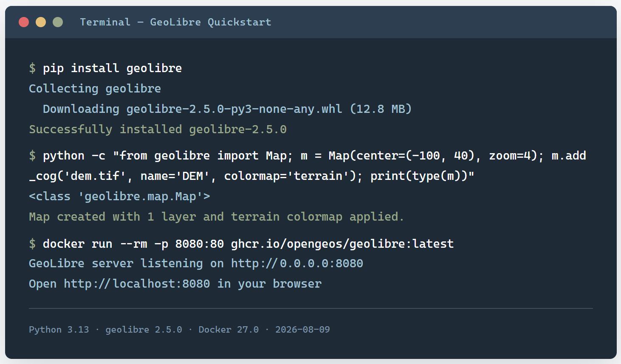Click the red close dot in title bar
The height and width of the screenshot is (364, 621).
click(x=24, y=22)
